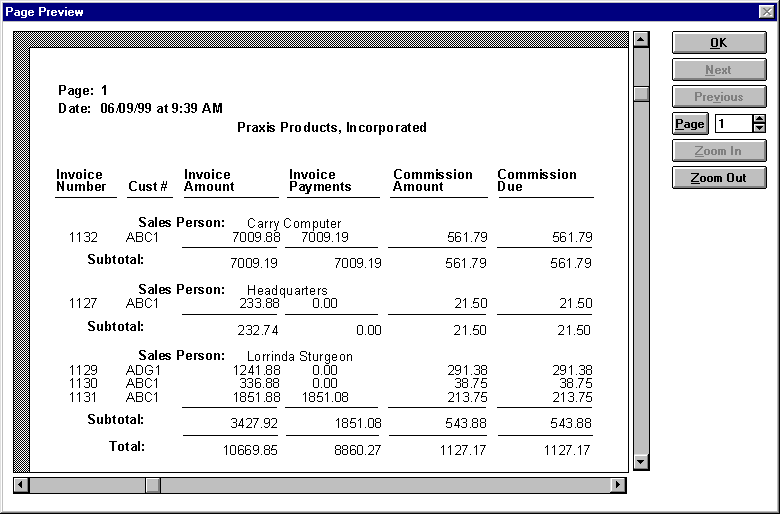The width and height of the screenshot is (780, 514).
Task: Click the horizontal scrollbar thumb
Action: coord(153,485)
